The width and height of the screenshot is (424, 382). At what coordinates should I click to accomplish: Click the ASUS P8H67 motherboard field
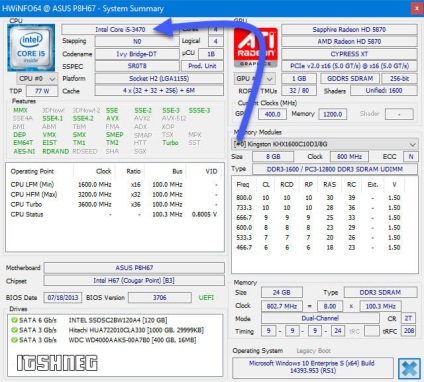(134, 268)
